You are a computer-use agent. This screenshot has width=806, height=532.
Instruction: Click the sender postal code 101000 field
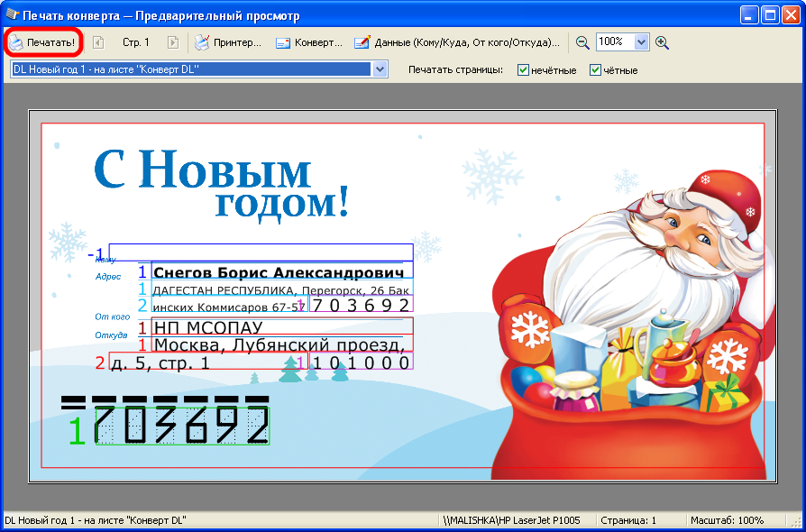tap(361, 362)
